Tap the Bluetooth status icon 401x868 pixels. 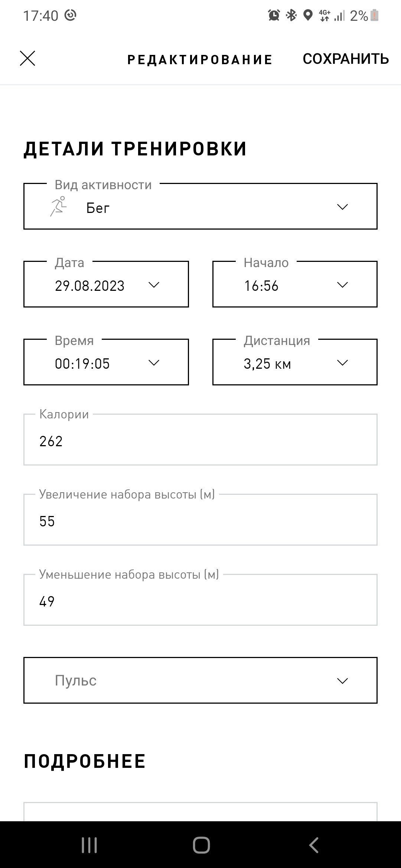[291, 15]
